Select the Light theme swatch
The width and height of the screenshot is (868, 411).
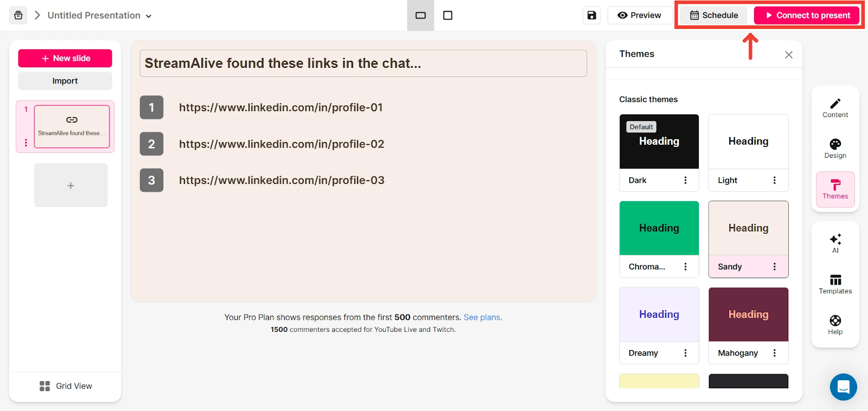[x=749, y=142]
